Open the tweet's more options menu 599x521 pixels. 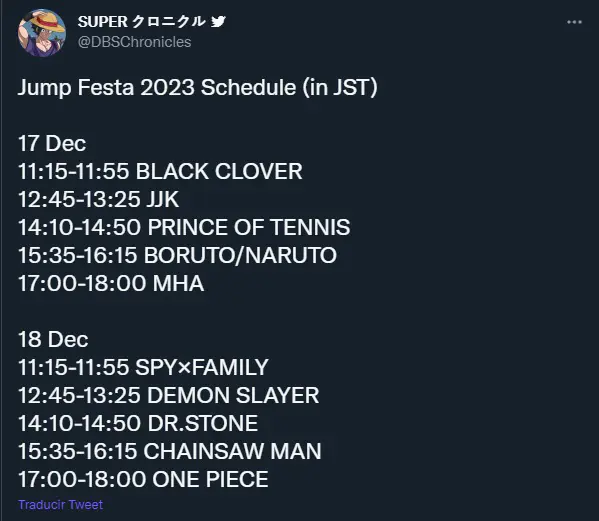pos(574,22)
